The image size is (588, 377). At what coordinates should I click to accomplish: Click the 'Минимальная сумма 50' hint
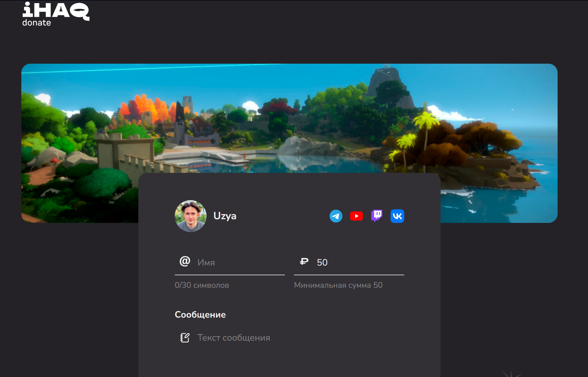pos(338,285)
